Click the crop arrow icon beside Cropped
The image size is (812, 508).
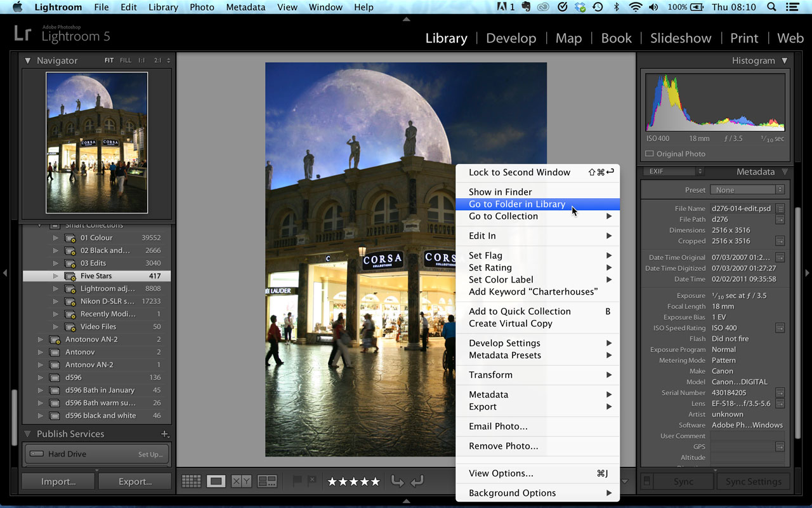pyautogui.click(x=780, y=241)
